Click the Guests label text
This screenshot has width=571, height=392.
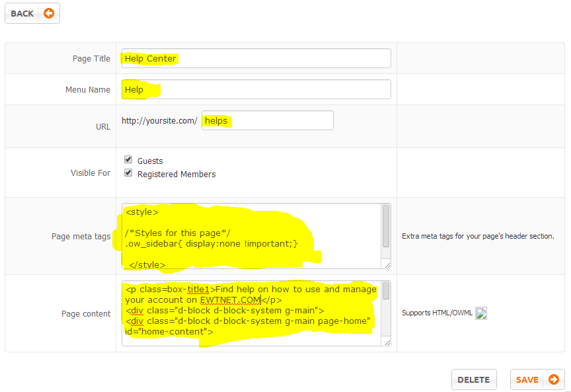click(x=150, y=161)
